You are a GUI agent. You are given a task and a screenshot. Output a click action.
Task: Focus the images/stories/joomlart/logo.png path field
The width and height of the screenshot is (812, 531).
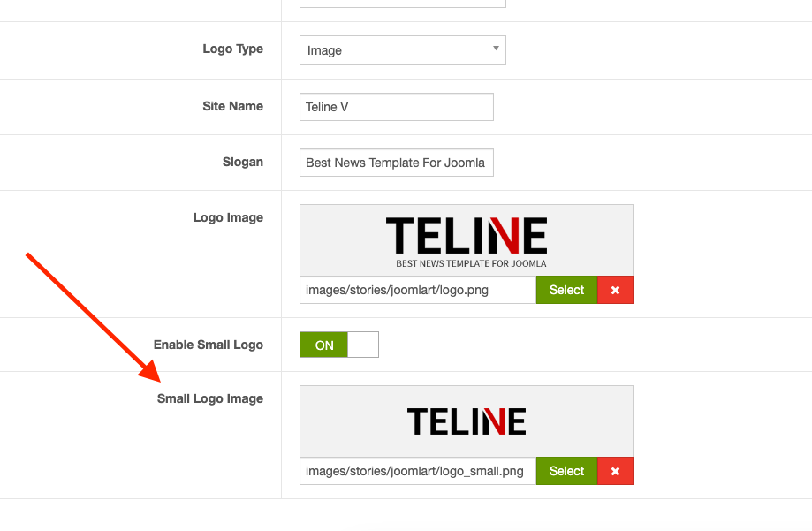[x=417, y=290]
